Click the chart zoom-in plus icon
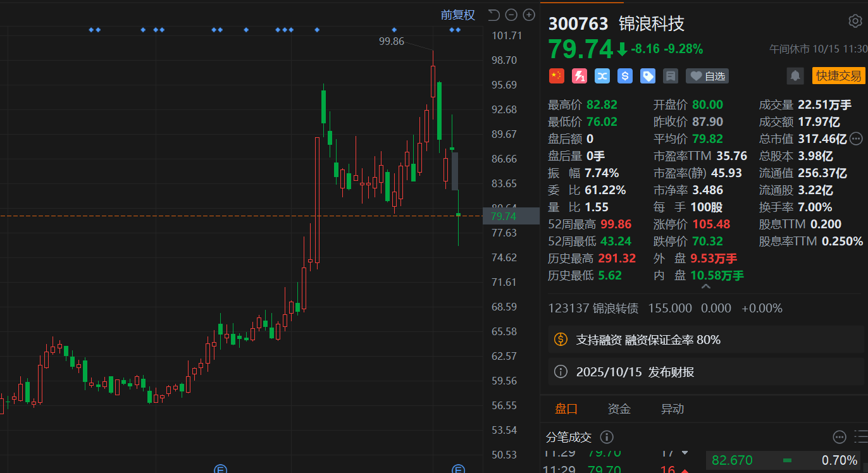Viewport: 868px width, 473px height. (x=530, y=15)
